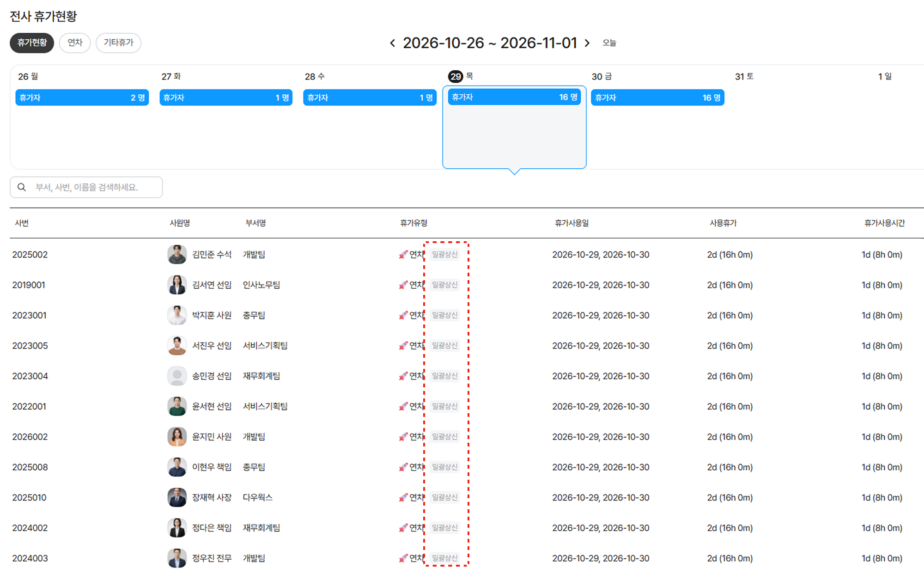Screen dimensions: 924x574
Task: Open 김민준 수석 profile photo
Action: coord(177,255)
